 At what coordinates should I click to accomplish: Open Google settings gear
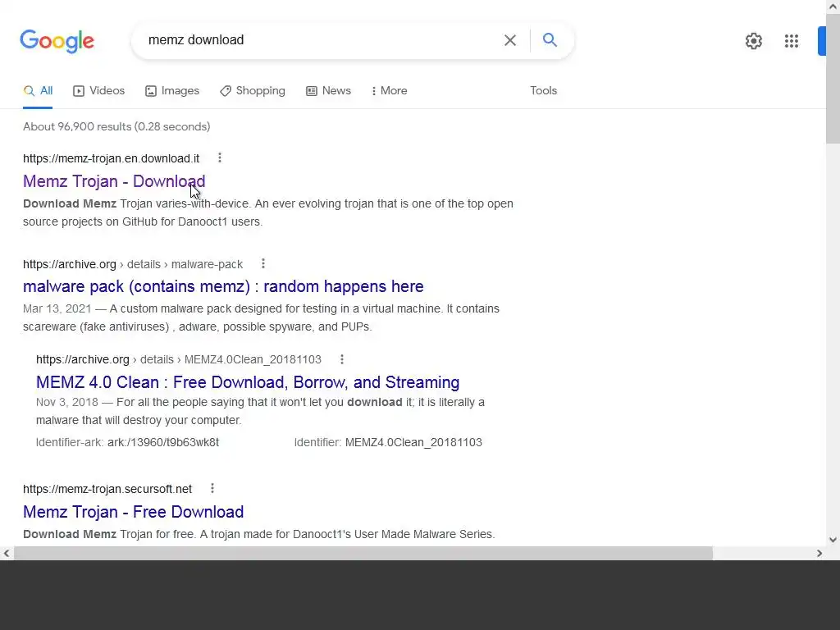[x=754, y=41]
